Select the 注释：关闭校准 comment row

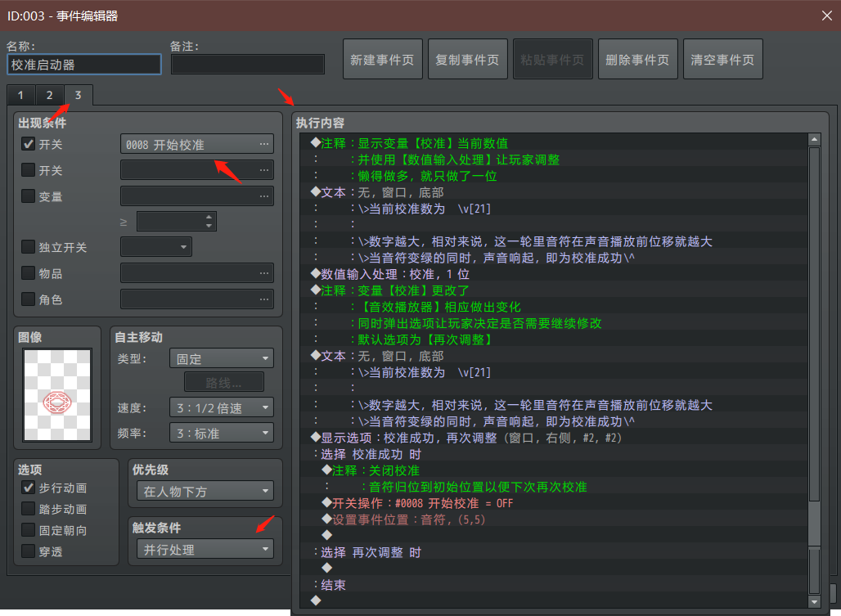click(x=554, y=470)
